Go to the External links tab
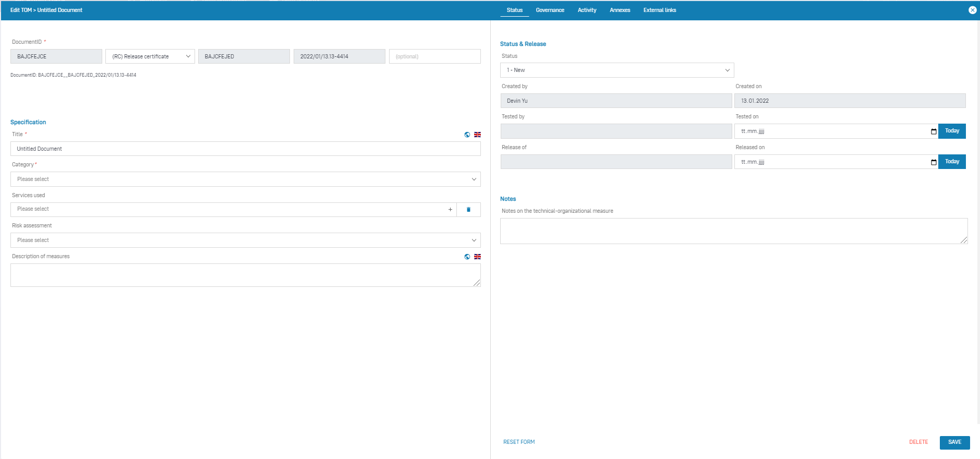980x459 pixels. coord(659,10)
